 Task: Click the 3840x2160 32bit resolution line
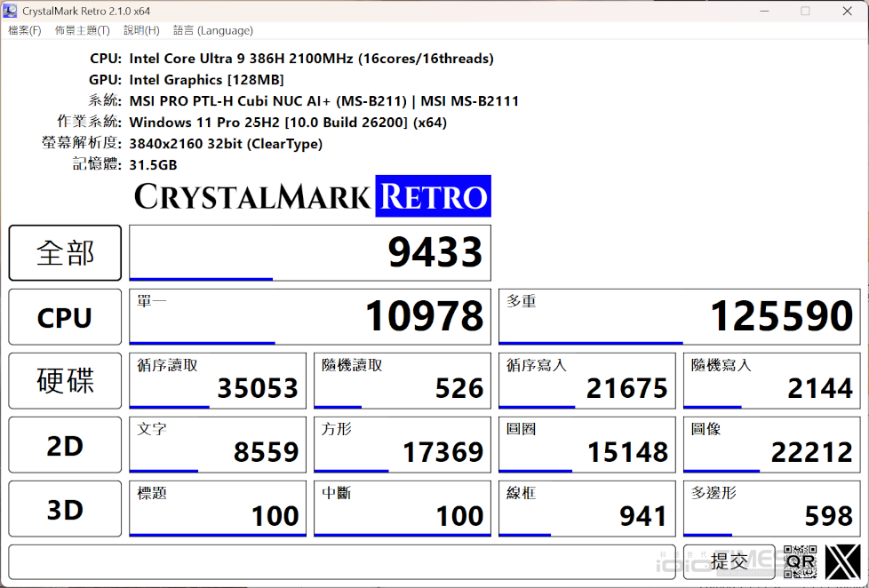[x=226, y=144]
